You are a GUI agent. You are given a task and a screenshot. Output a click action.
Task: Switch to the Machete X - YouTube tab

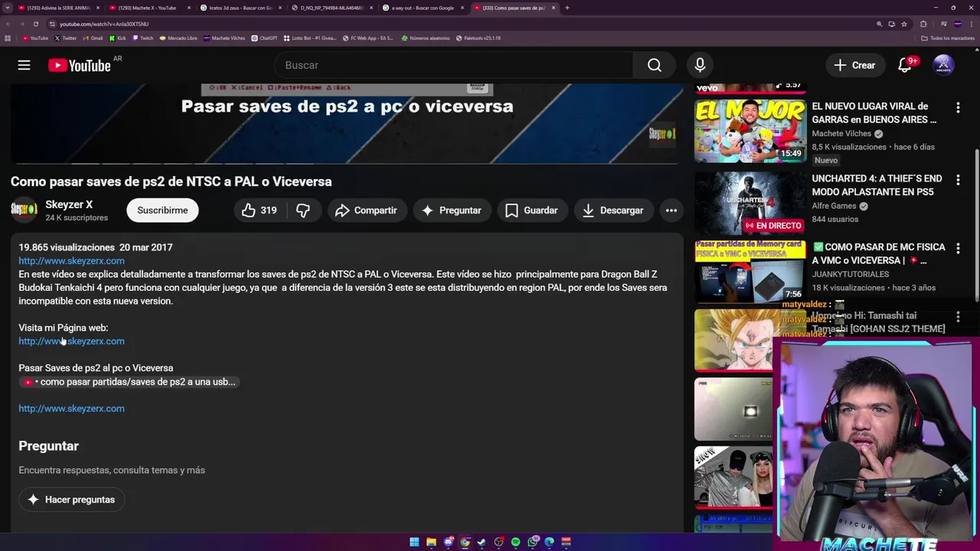[147, 8]
